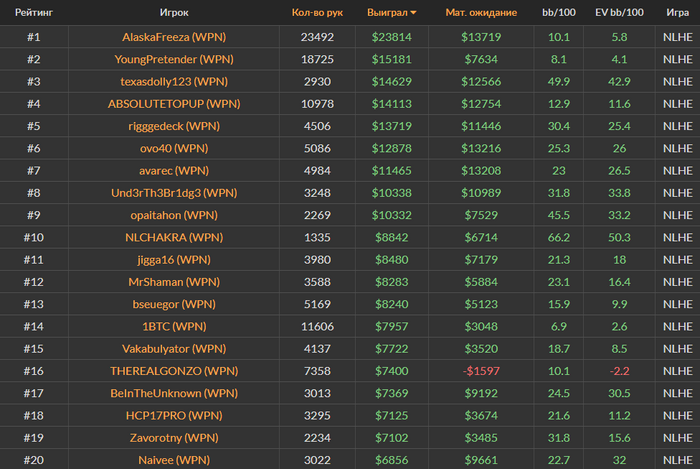
Task: Open bseuegor (WPN) player link
Action: (x=174, y=304)
